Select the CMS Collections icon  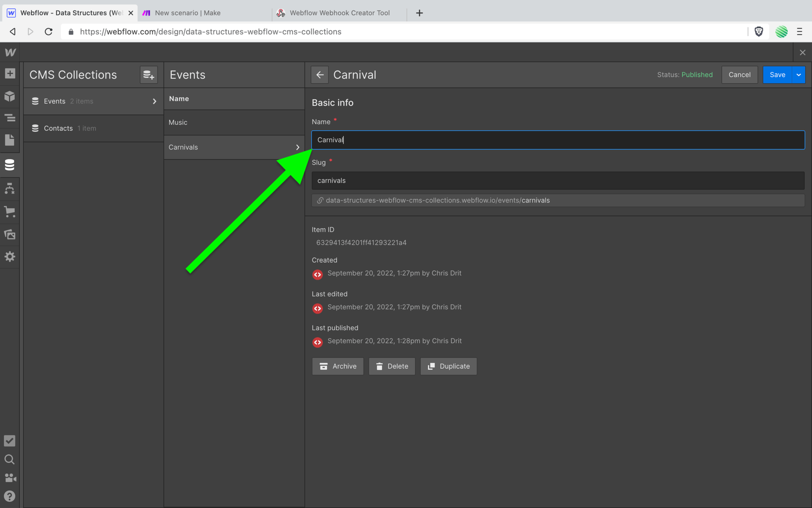point(10,164)
